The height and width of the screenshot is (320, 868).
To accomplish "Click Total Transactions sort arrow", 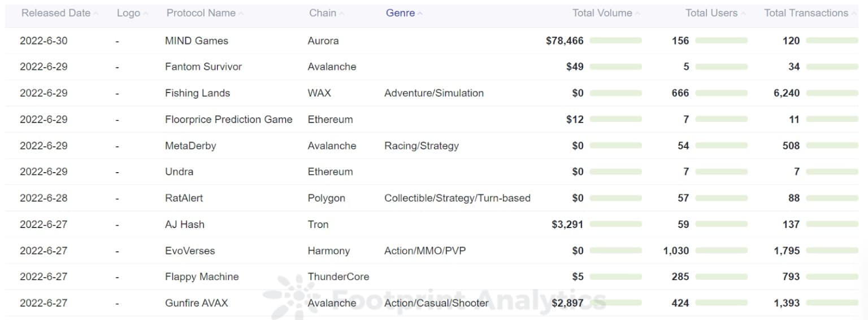I will pos(854,14).
